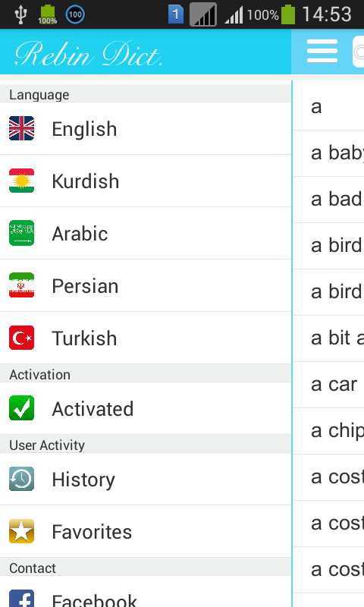Tap the search field at top right
The width and height of the screenshot is (364, 607).
359,52
